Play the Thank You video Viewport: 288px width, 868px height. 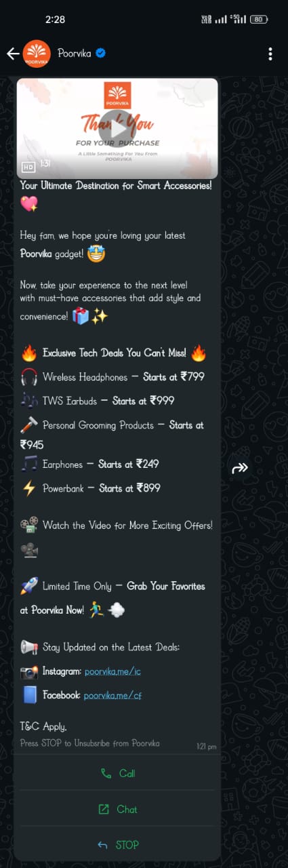[x=117, y=127]
